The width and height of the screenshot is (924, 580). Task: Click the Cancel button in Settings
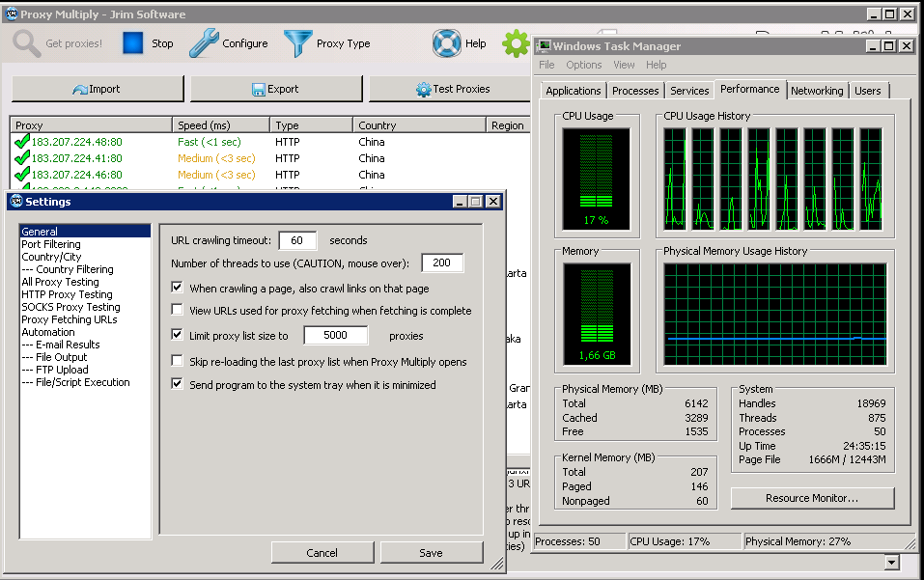click(322, 553)
